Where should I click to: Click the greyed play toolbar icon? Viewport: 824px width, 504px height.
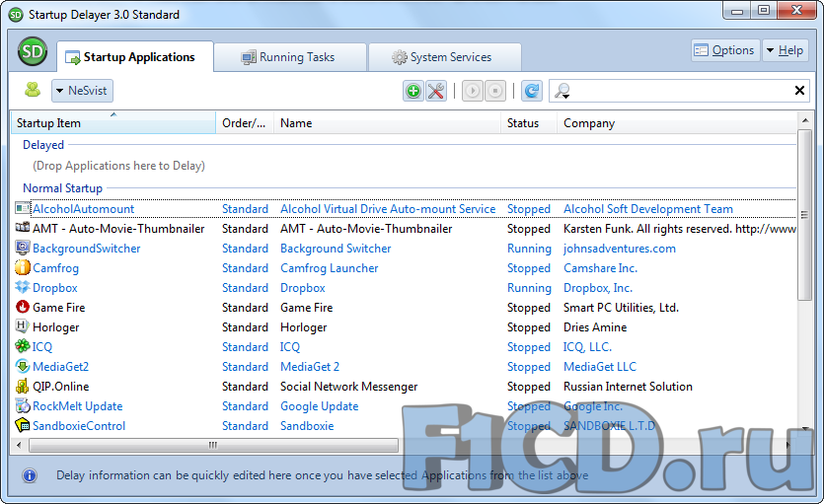(473, 91)
